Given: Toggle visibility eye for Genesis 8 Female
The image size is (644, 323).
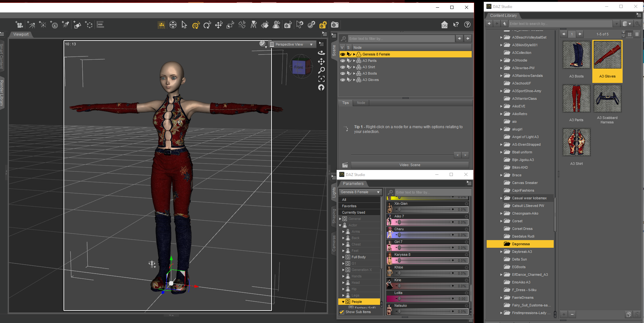Looking at the screenshot, I should point(343,54).
